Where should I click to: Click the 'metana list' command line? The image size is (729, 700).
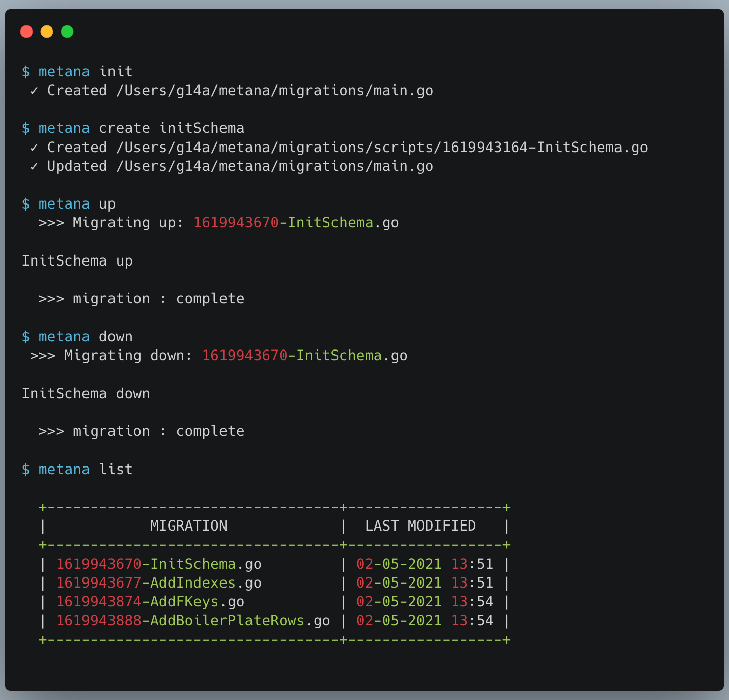click(x=77, y=470)
